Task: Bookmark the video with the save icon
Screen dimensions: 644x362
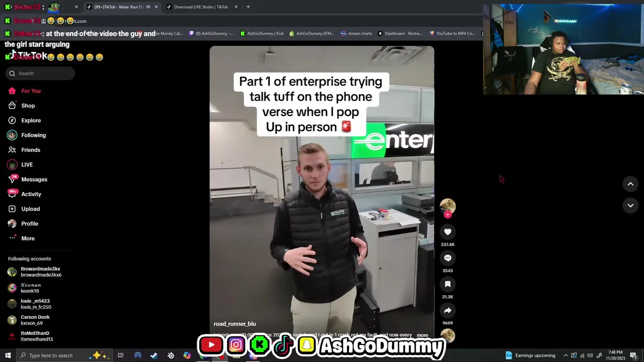Action: tap(448, 284)
